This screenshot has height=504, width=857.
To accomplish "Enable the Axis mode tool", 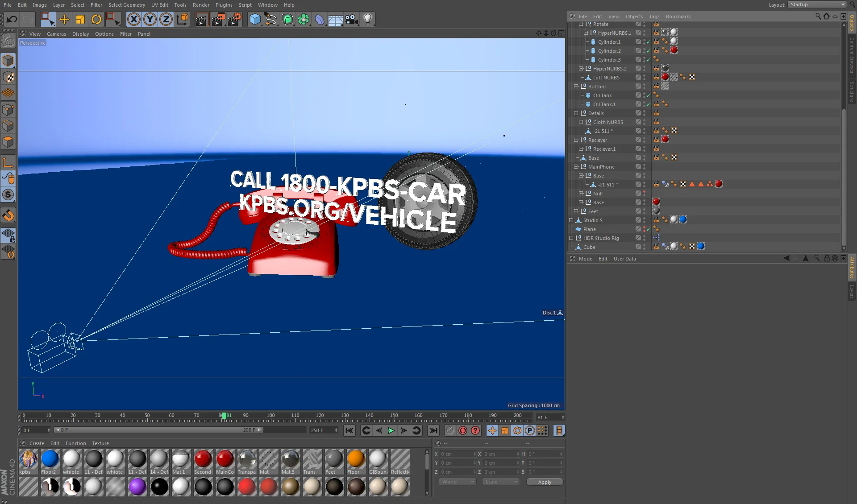I will 8,162.
